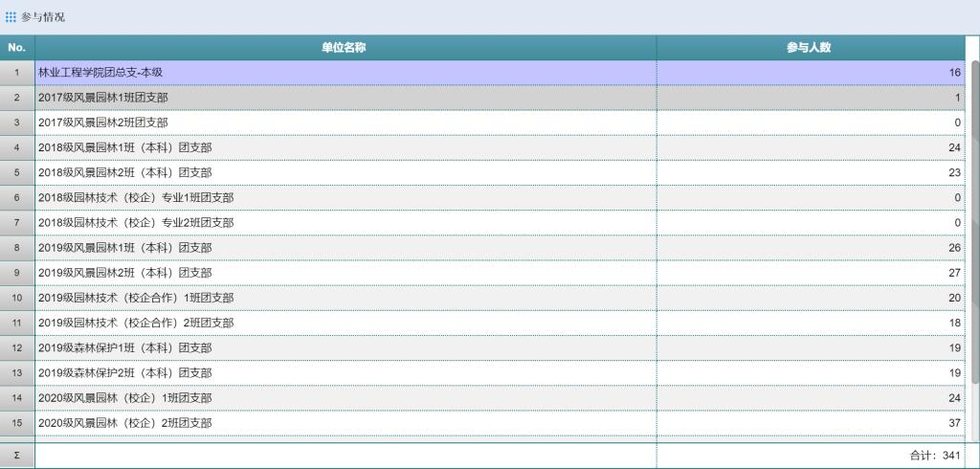This screenshot has height=469, width=980.
Task: Click the 参与人数 column header
Action: click(x=809, y=48)
